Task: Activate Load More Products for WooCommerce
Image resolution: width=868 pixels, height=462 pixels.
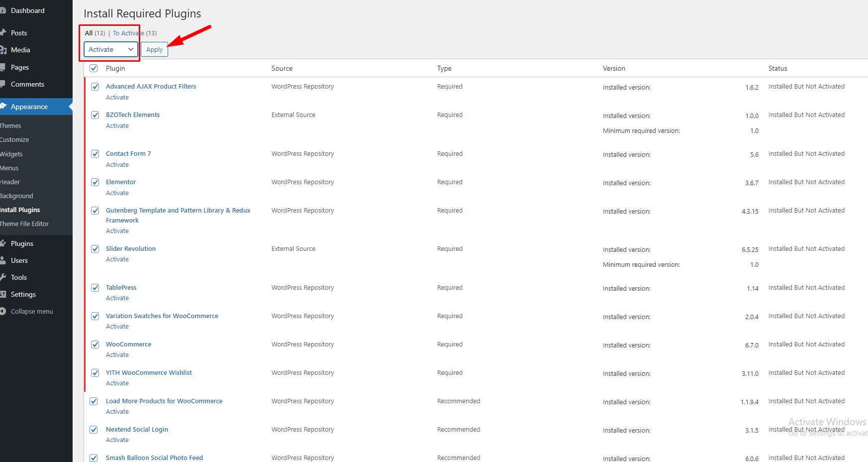Action: (117, 412)
